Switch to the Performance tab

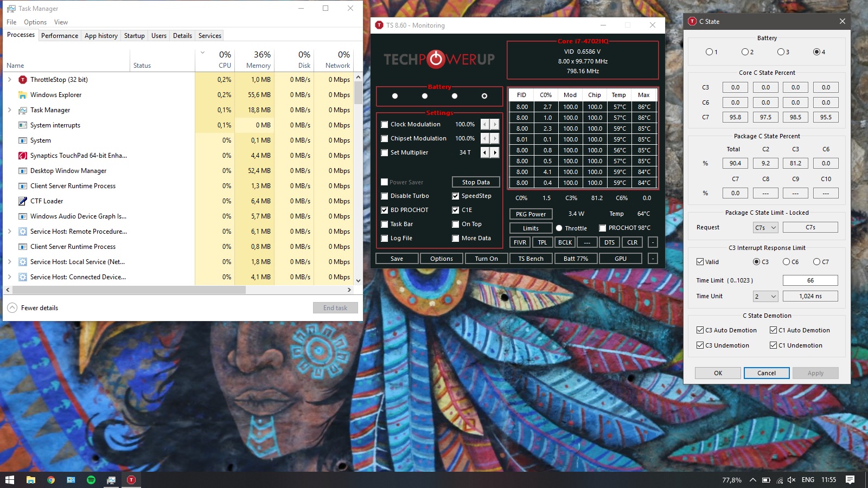tap(60, 36)
